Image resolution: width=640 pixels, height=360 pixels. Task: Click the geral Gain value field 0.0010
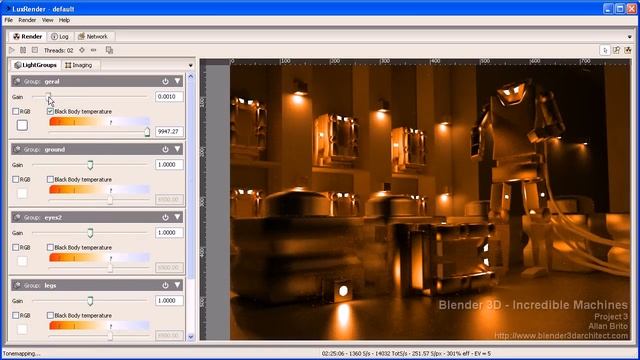pos(169,97)
